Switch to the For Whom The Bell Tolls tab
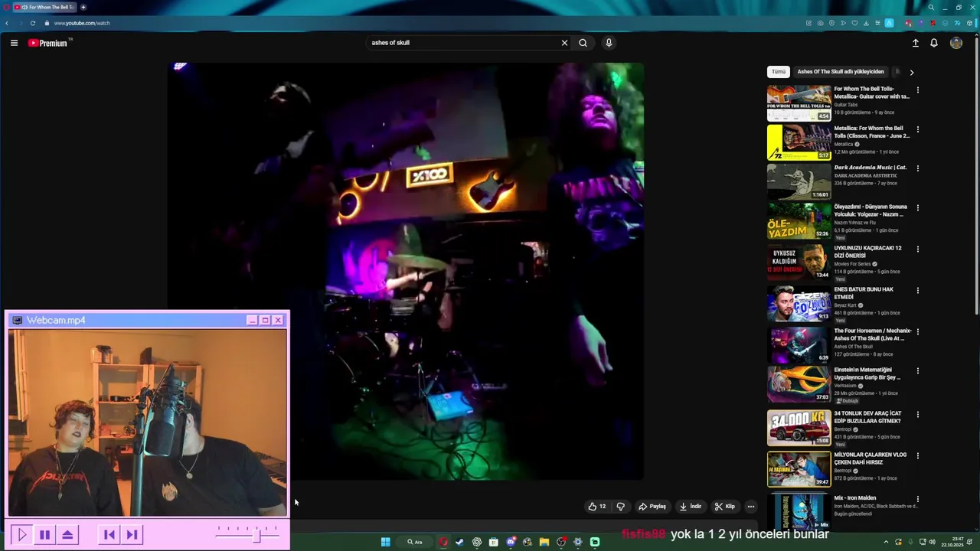The height and width of the screenshot is (551, 980). click(x=44, y=7)
